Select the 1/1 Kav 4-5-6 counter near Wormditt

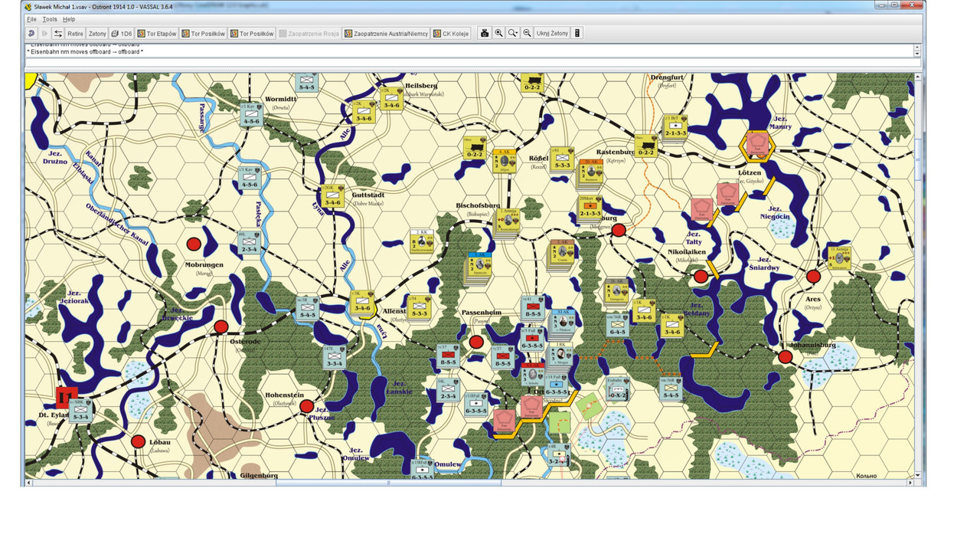251,114
